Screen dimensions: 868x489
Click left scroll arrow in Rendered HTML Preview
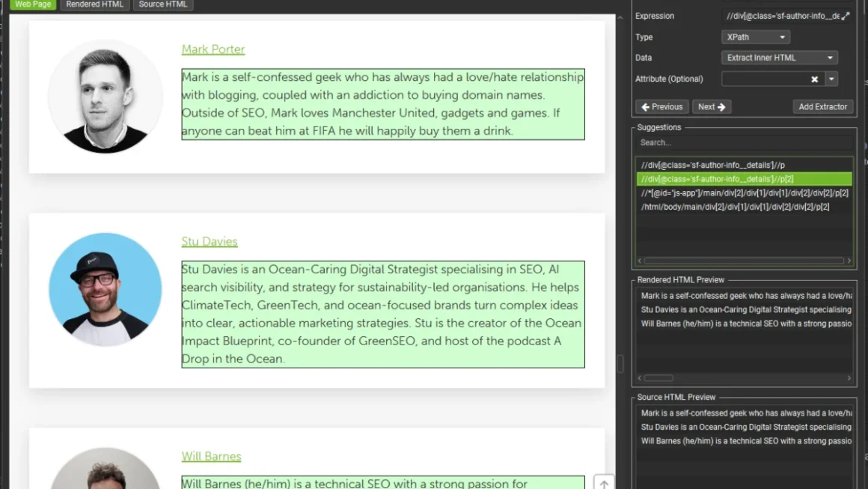tap(640, 378)
